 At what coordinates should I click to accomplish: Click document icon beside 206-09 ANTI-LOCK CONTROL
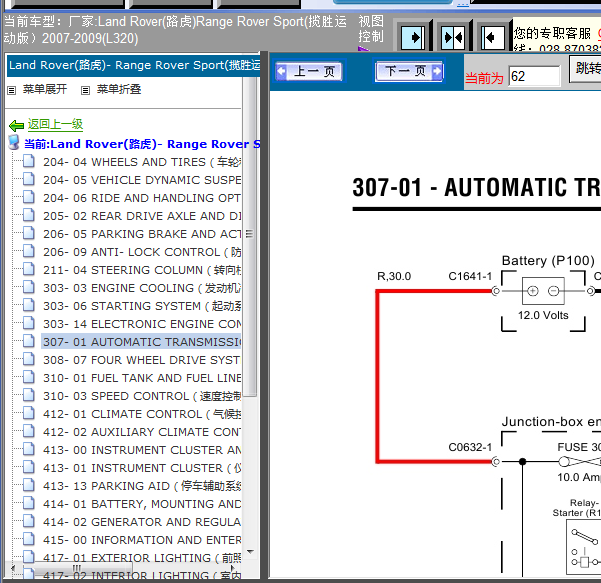29,251
